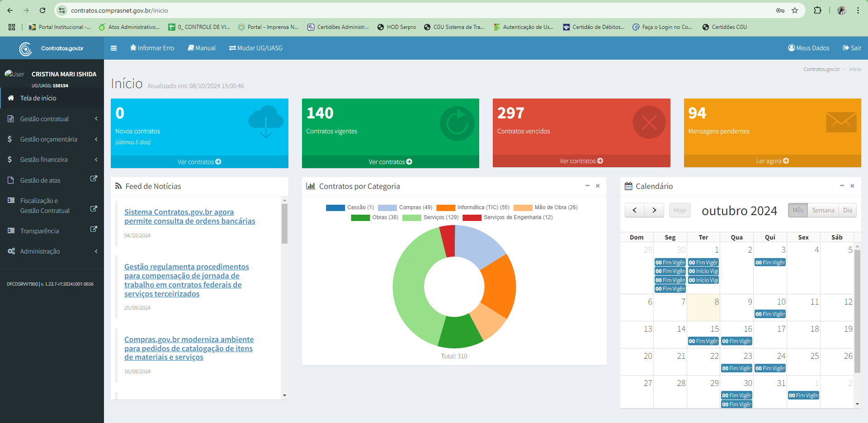Click the Contratos.gov.br logo
This screenshot has width=868, height=423.
tap(52, 48)
